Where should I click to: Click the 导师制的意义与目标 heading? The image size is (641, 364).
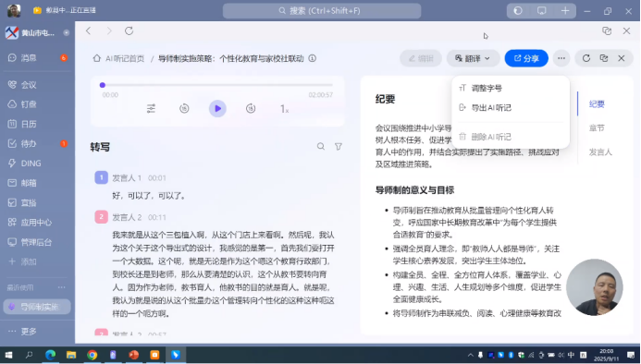pyautogui.click(x=414, y=190)
